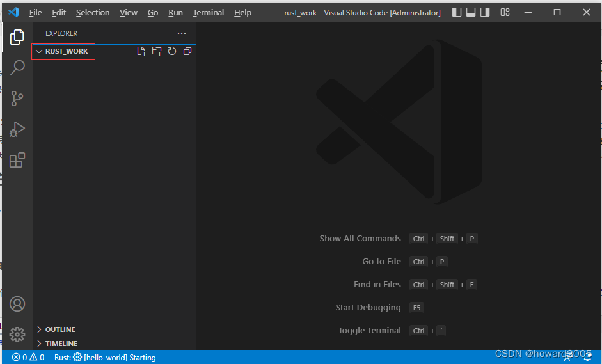Create a new file in RUST_WORK
Screen dimensions: 602x364
pos(141,51)
